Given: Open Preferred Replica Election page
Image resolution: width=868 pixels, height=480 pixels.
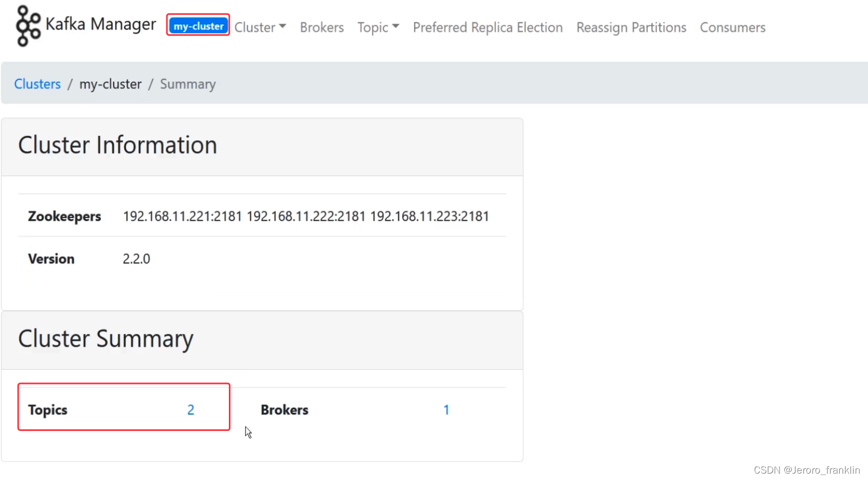Looking at the screenshot, I should pos(488,27).
